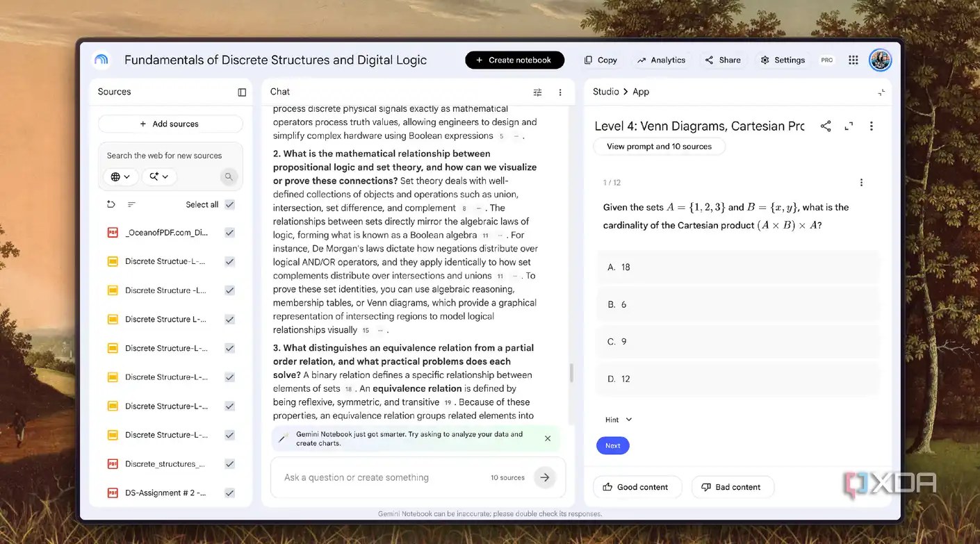Expand the quiz to fullscreen

coord(849,126)
